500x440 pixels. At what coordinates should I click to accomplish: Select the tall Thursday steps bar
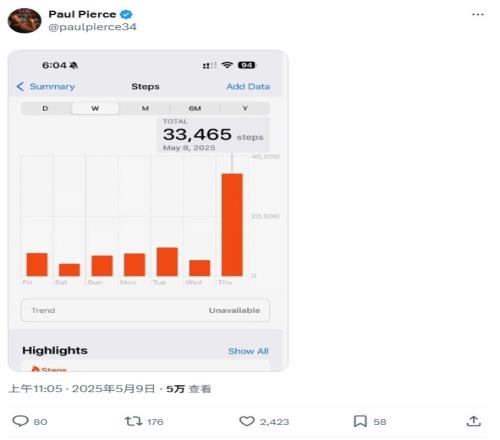232,225
